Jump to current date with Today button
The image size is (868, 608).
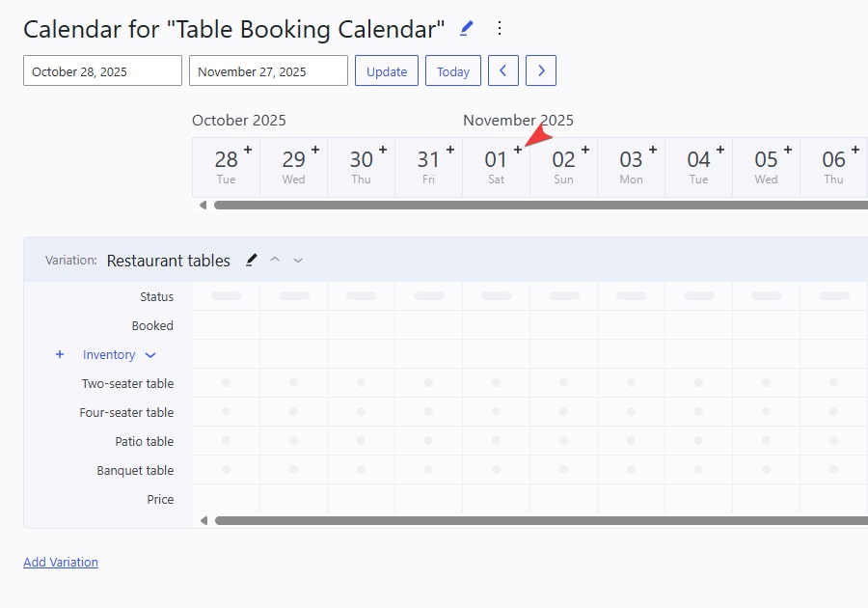pos(452,70)
